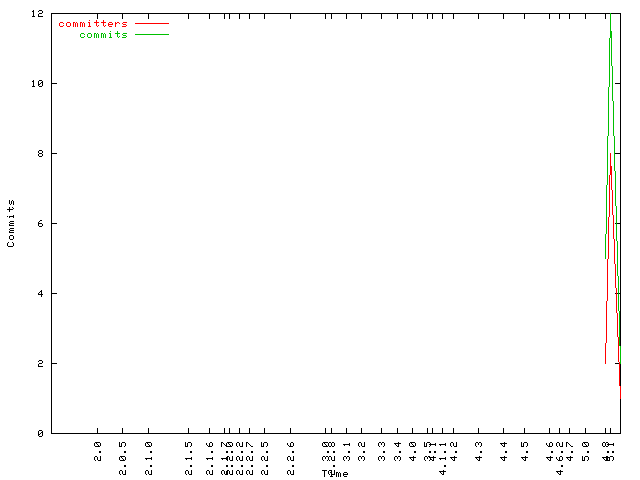Click the y-axis tick label 10
Viewport: 640px width, 480px height.
36,83
